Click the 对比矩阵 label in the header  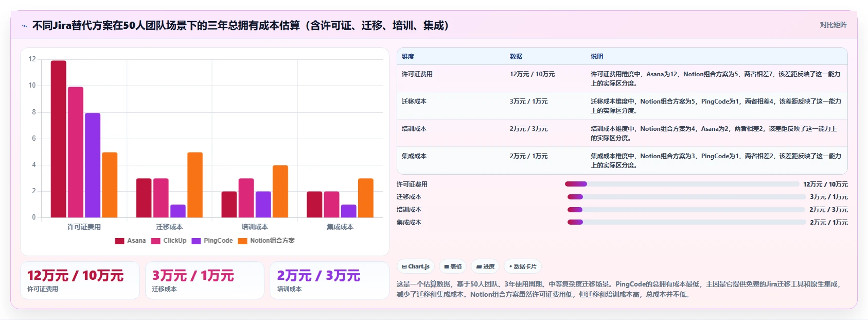click(833, 25)
